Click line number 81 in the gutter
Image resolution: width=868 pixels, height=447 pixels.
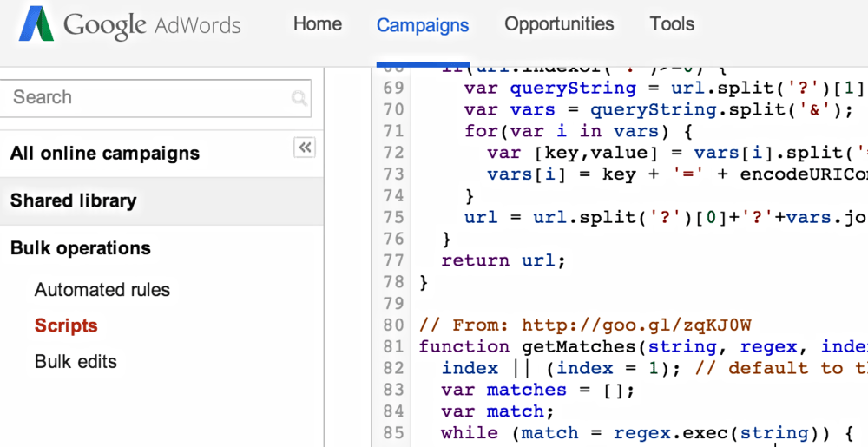coord(393,347)
